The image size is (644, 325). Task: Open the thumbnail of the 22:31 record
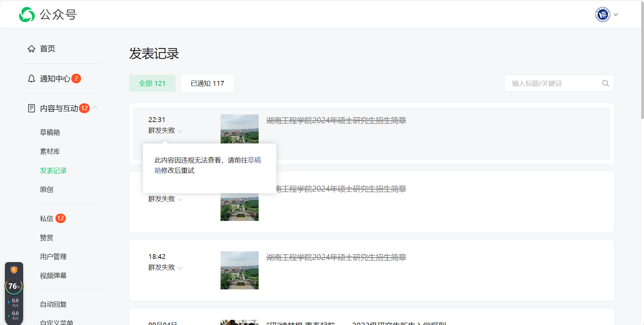coord(240,129)
